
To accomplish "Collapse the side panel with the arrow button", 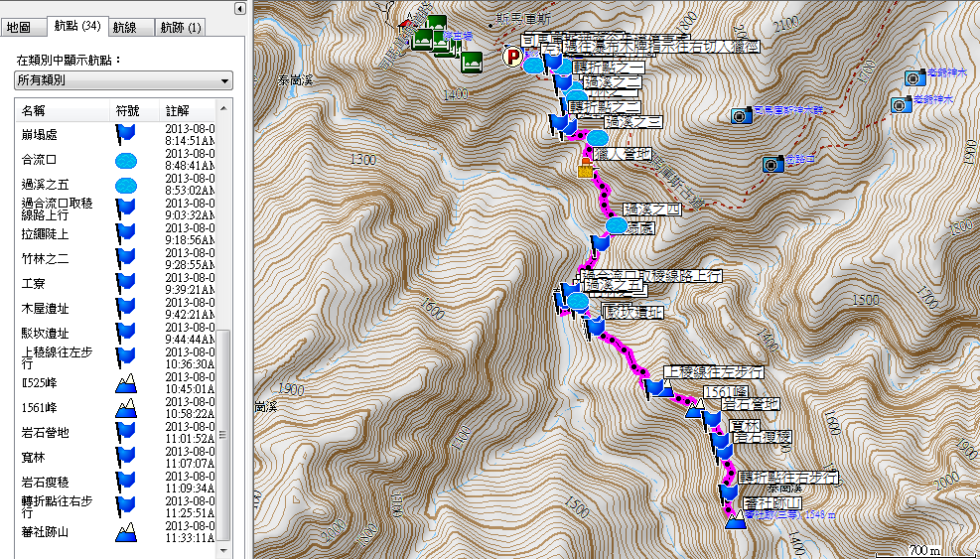I will 239,8.
